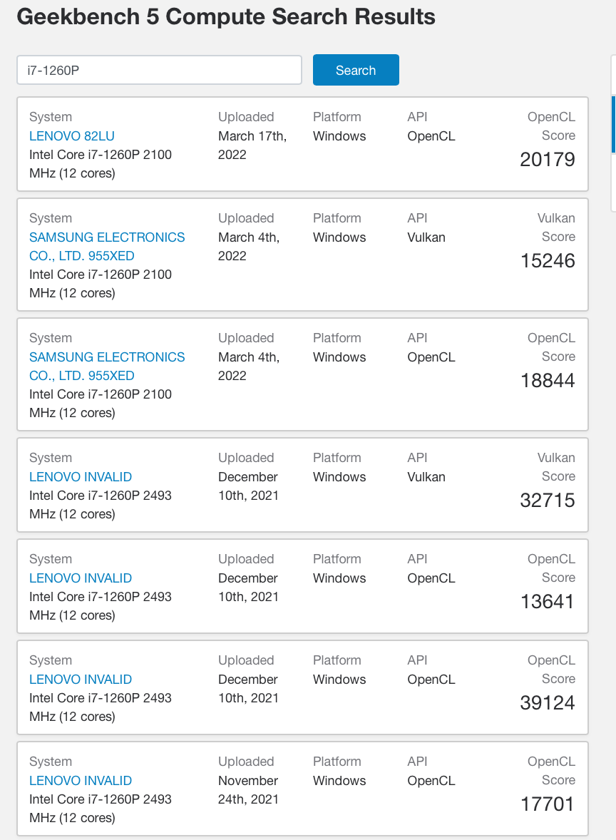Open the LENOVO 82LU system link
The width and height of the screenshot is (616, 840).
72,135
